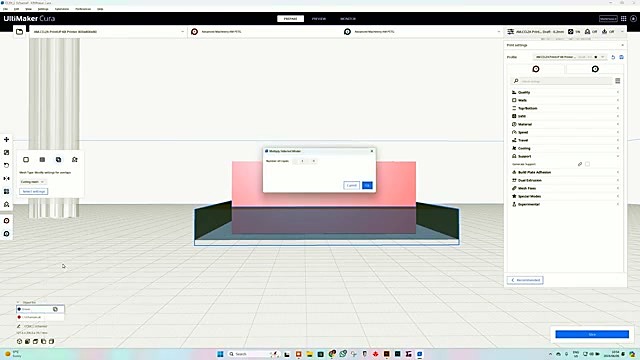
Task: Click the Slice button
Action: (x=592, y=334)
